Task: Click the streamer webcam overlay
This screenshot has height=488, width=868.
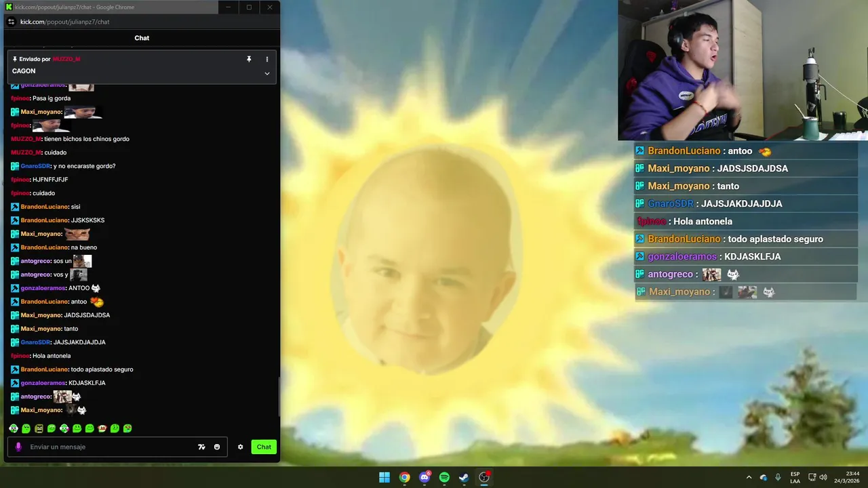Action: click(x=743, y=70)
